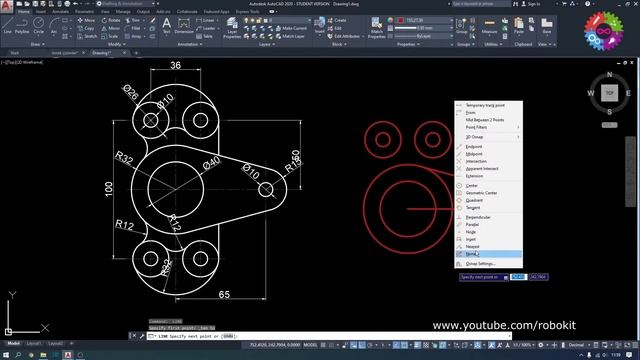Image resolution: width=640 pixels, height=360 pixels.
Task: Click the Scale tool
Action: coord(110,36)
